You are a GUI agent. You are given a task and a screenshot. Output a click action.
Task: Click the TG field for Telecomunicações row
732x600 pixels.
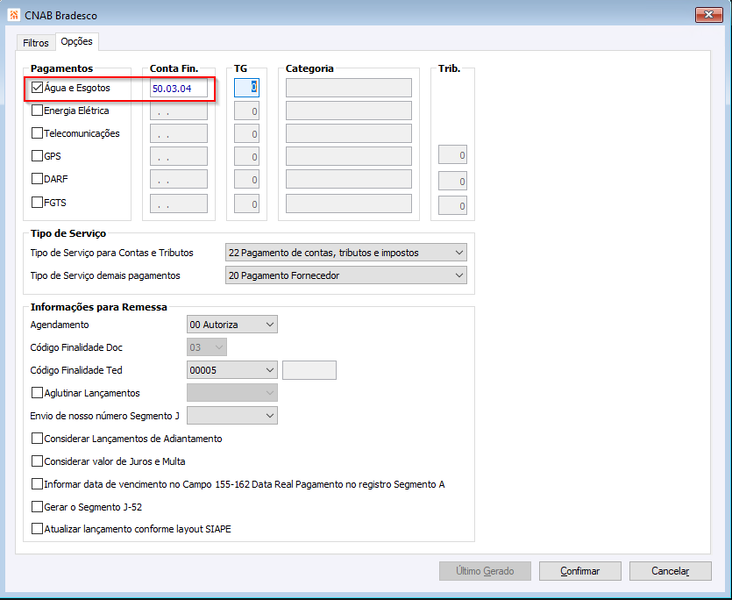pos(246,134)
